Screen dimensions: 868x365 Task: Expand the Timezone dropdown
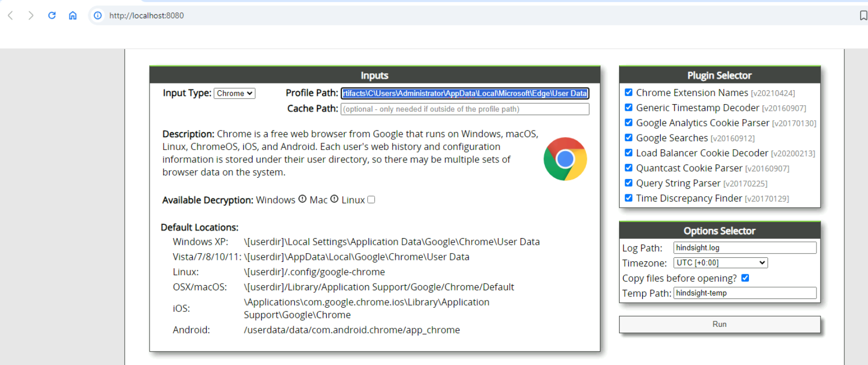721,263
